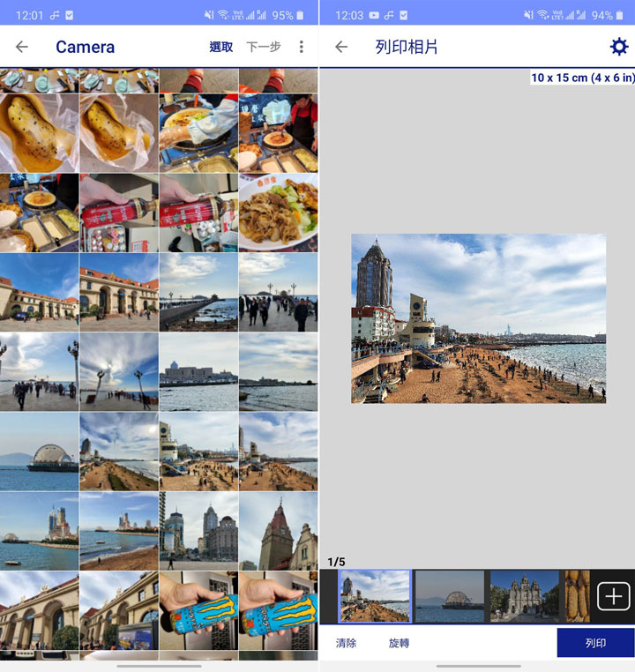The width and height of the screenshot is (635, 672).
Task: Choose the dome pier thumbnail in print strip
Action: point(449,596)
